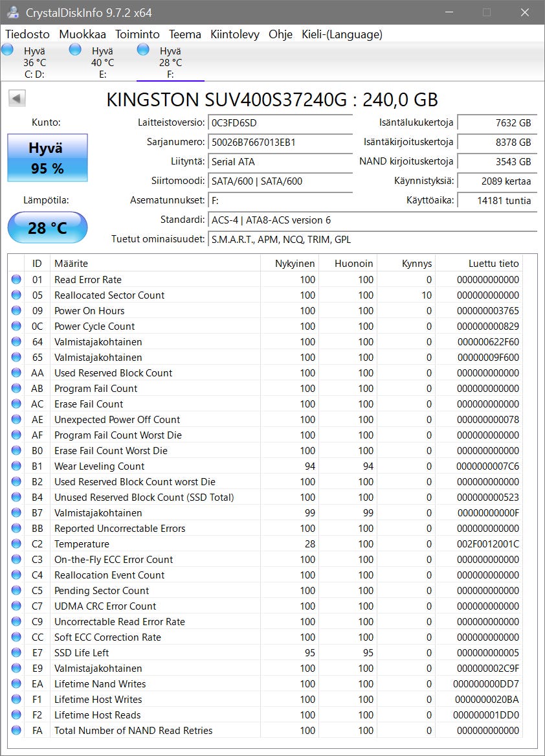Click status orb for Temperature attribute

click(16, 544)
